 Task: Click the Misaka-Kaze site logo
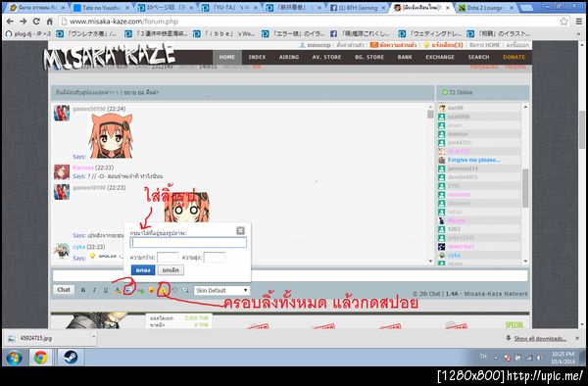[x=109, y=57]
